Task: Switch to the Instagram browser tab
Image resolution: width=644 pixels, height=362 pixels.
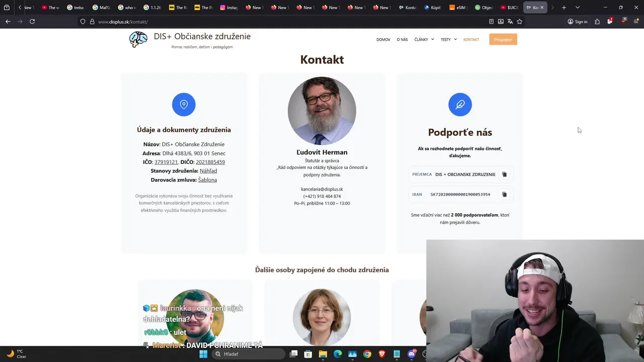Action: (229, 8)
